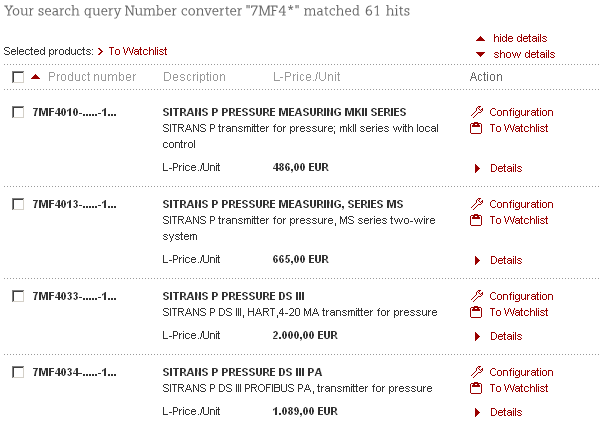Click the clipboard Watchlist icon for 7MF4033
The height and width of the screenshot is (424, 602).
point(476,312)
